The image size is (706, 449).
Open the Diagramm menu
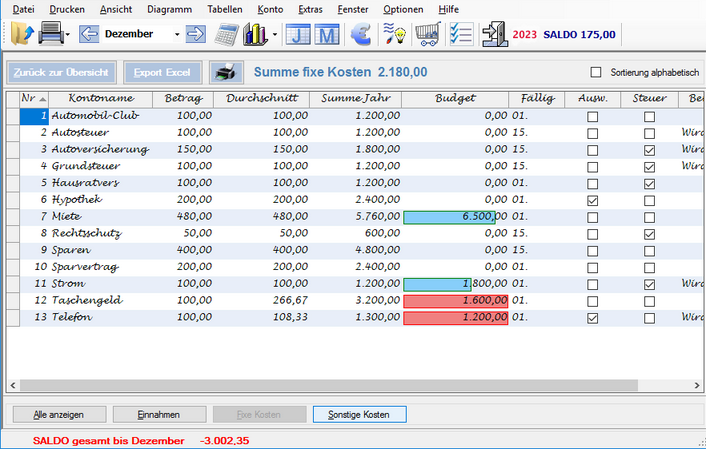coord(169,8)
